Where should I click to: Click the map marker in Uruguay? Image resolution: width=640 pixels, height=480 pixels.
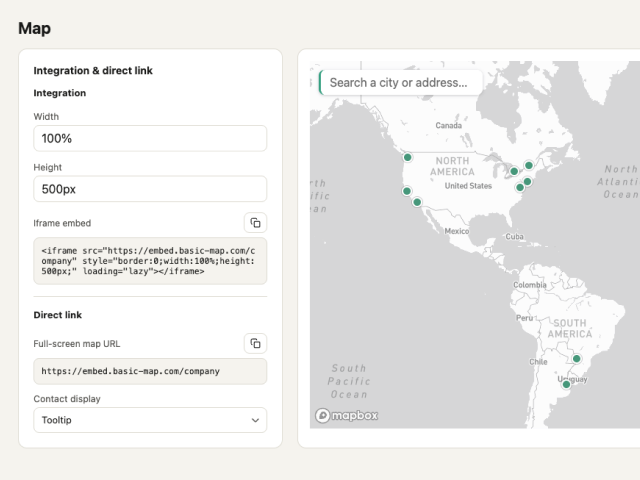click(566, 384)
